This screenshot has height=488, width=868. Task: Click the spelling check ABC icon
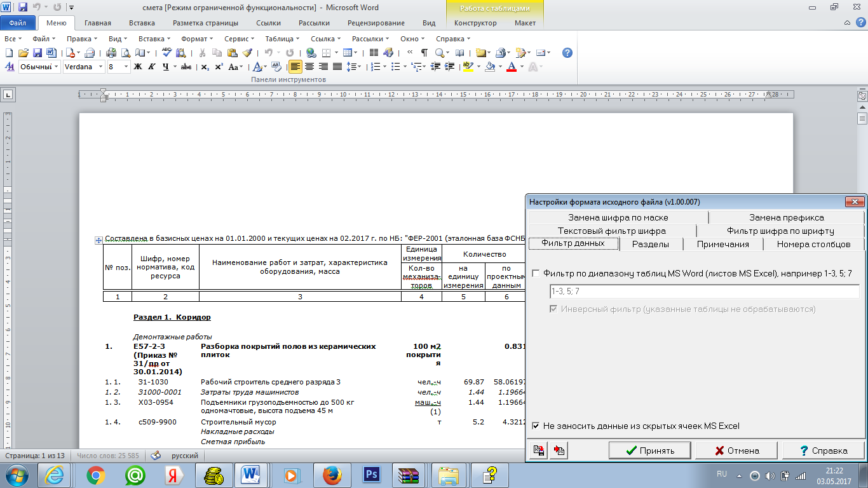(x=166, y=53)
